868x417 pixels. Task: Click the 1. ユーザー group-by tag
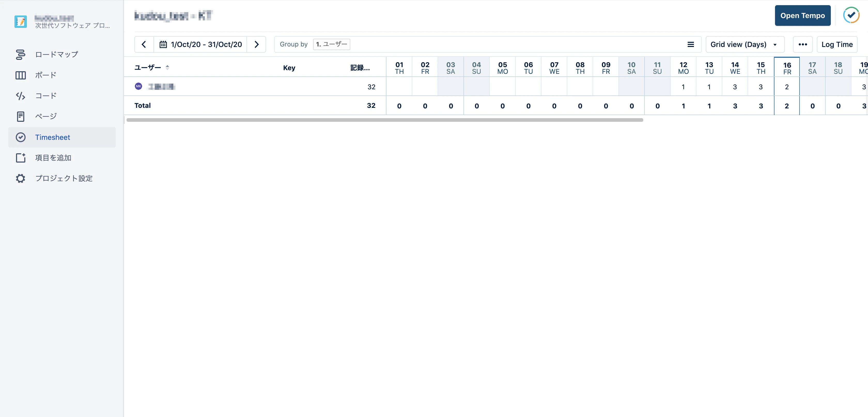tap(331, 44)
